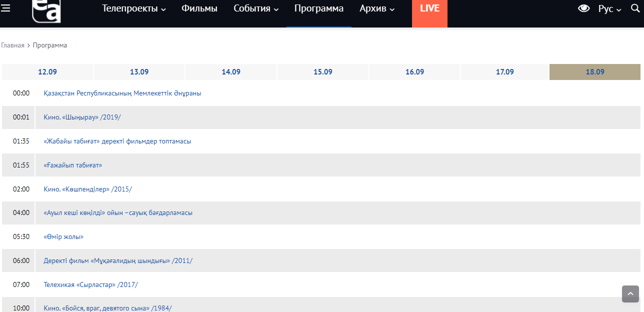Open Кино «Көшпенділер» /2015/ program link
Viewport: 644px width, 312px height.
[x=88, y=189]
